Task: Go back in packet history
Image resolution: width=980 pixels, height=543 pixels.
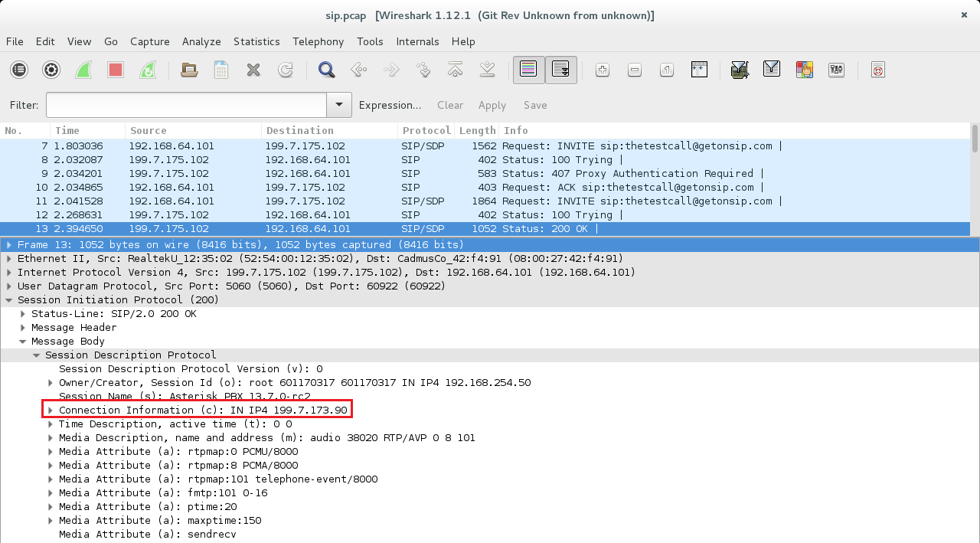Action: tap(359, 70)
